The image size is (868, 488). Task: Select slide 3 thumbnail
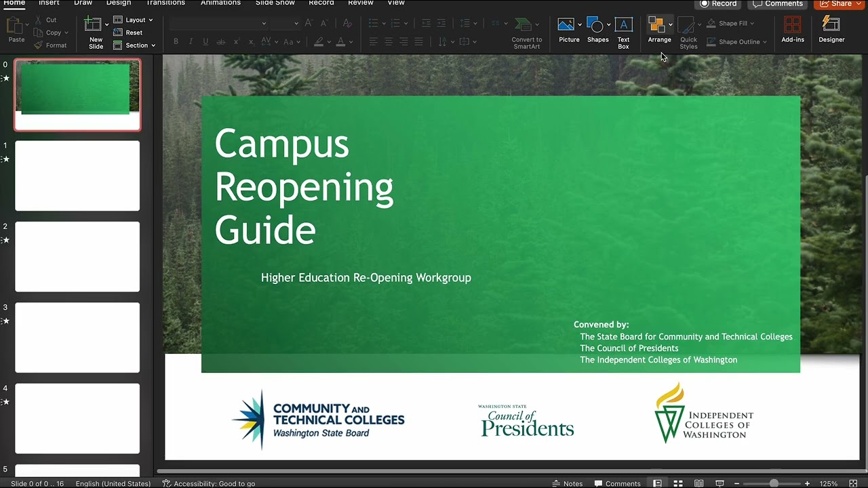pos(77,338)
